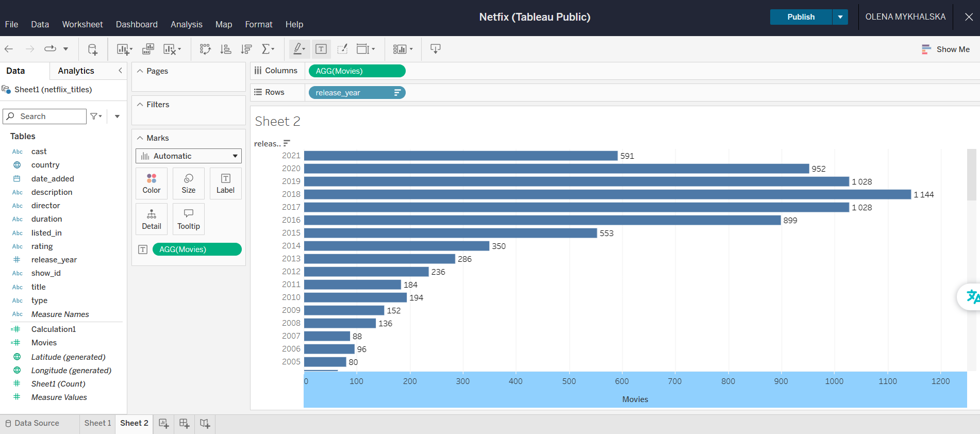Select Sheet1 (netflix_titles) data source
This screenshot has width=980, height=434.
pos(53,90)
